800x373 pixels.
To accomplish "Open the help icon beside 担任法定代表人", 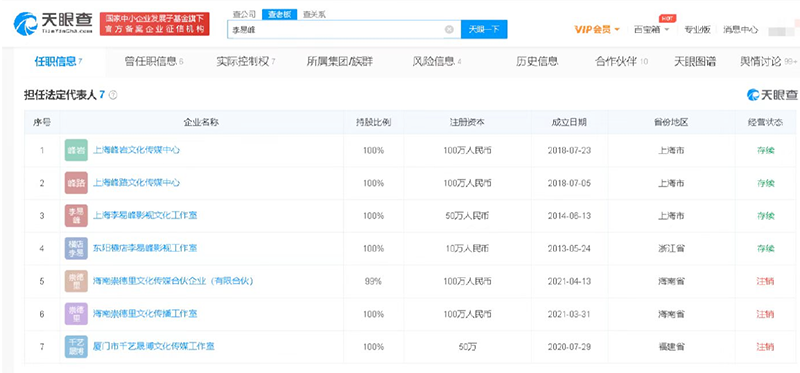I will coord(113,95).
